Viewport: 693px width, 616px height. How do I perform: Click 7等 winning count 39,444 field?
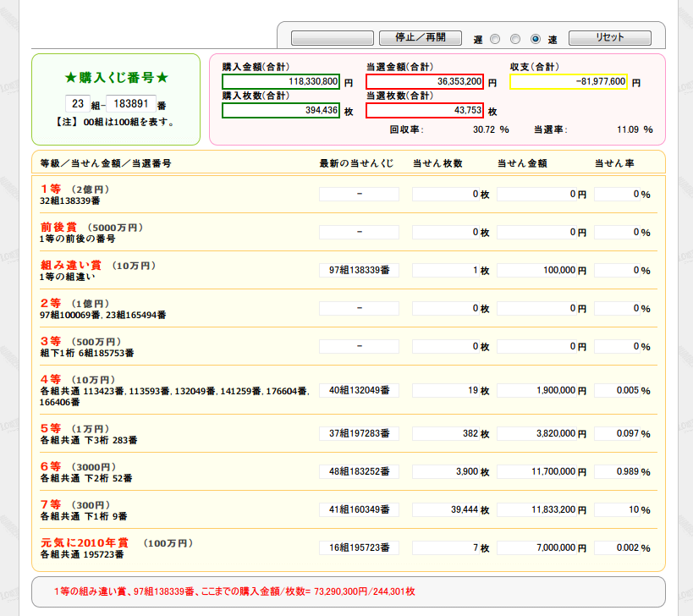(445, 510)
